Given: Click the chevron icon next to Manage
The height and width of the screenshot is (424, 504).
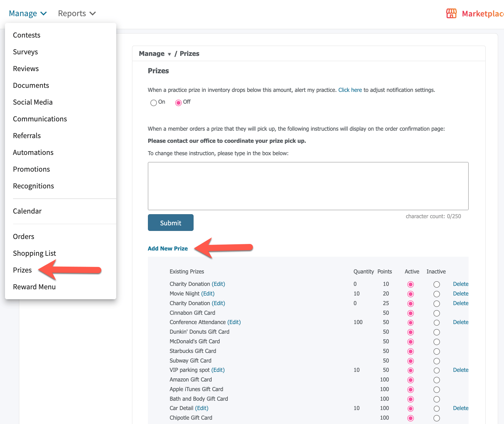Looking at the screenshot, I should pos(44,13).
